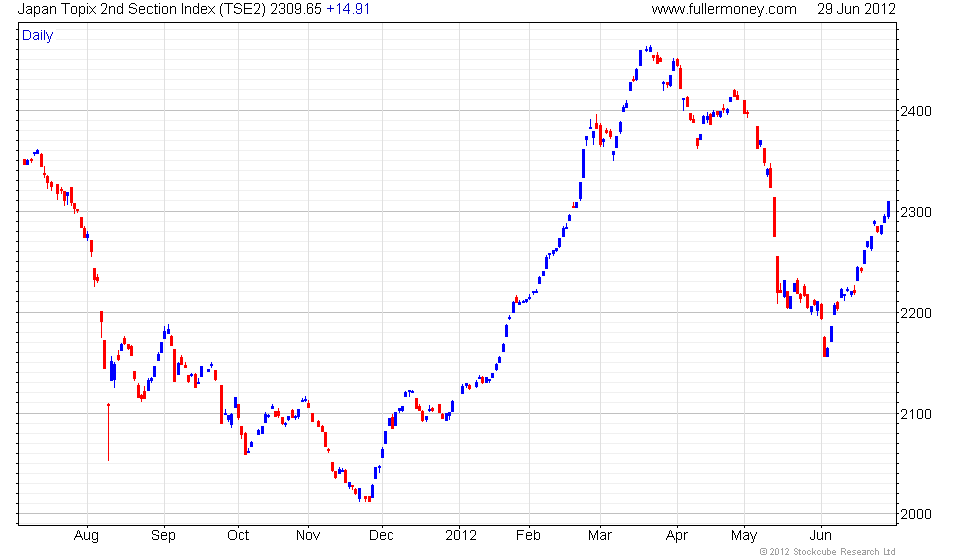Screen dimensions: 980x560
Task: Click the Apr x-axis label
Action: pyautogui.click(x=677, y=536)
